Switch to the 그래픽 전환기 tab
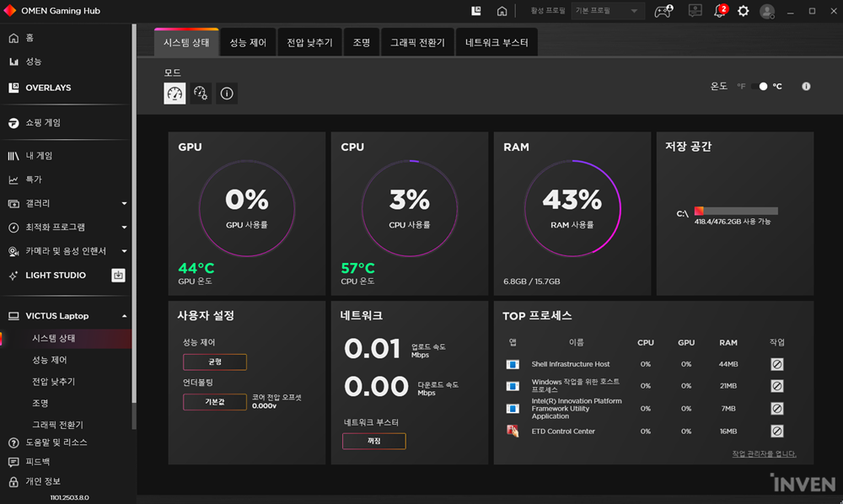The image size is (843, 504). [418, 42]
